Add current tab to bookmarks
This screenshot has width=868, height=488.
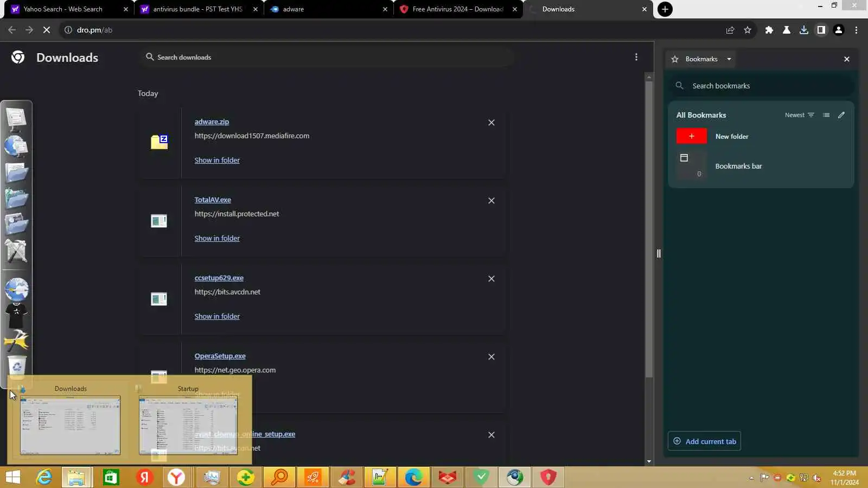pos(704,441)
